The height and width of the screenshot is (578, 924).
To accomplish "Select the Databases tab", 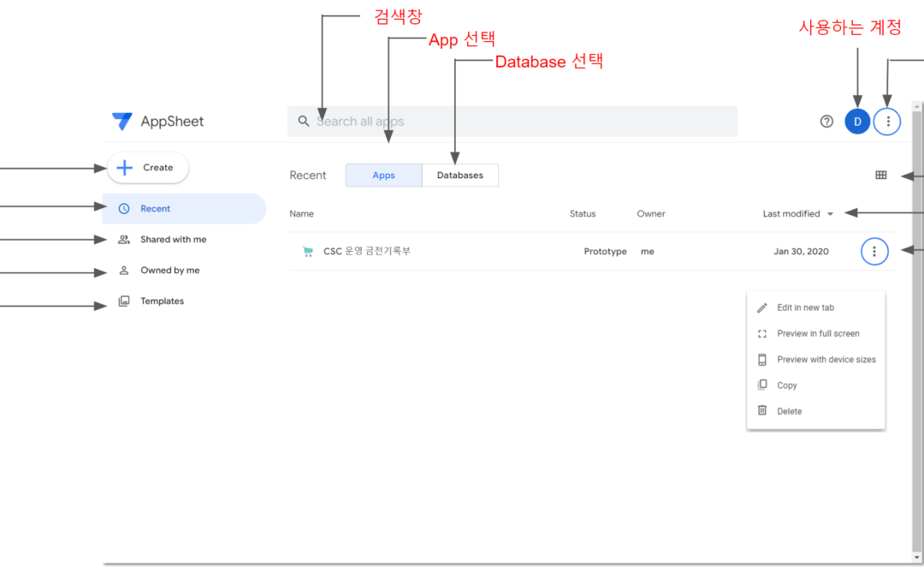I will tap(460, 176).
